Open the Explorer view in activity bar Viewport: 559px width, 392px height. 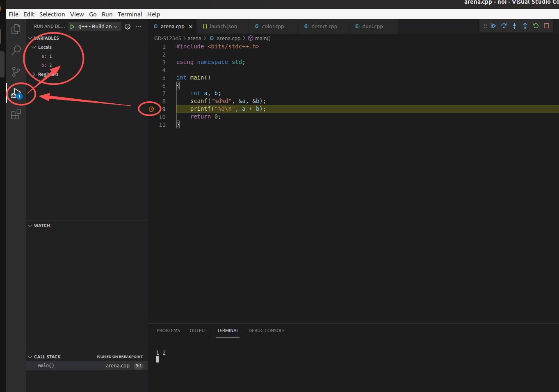point(16,29)
